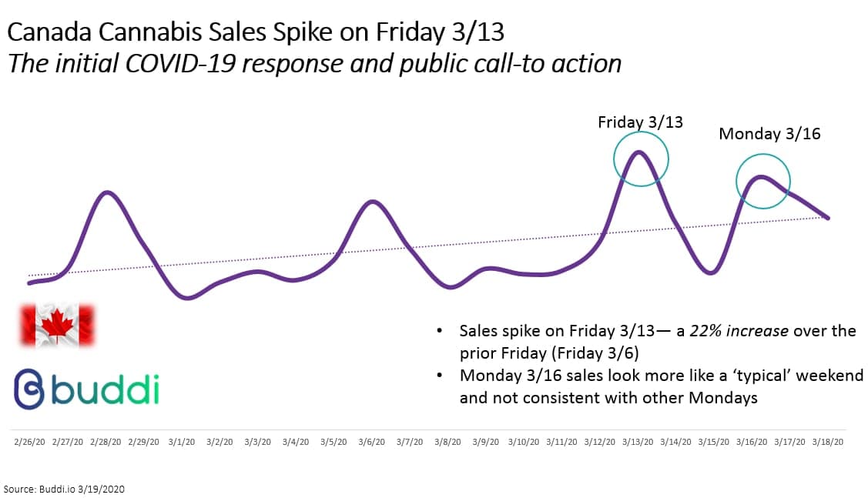Click the circle around the Friday 3/13 peak

[x=641, y=159]
